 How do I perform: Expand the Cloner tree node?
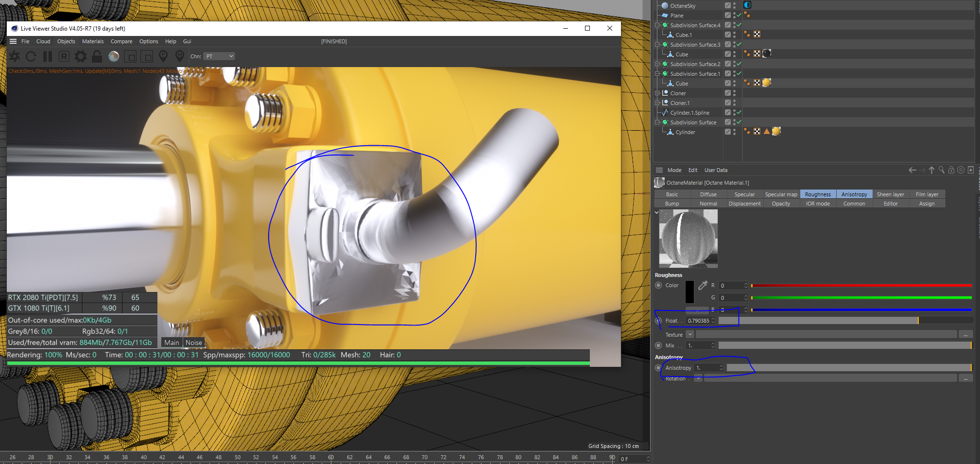[x=657, y=93]
